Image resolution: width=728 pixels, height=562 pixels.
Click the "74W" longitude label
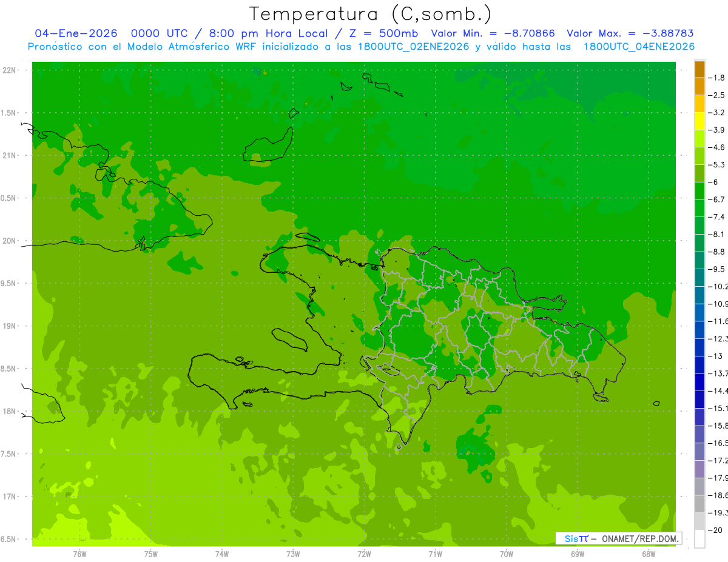(x=222, y=554)
